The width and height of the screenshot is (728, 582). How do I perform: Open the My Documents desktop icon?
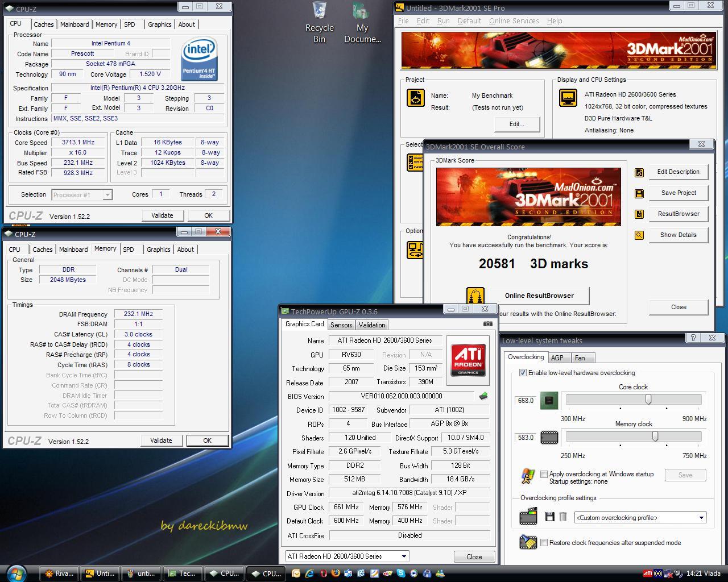(x=362, y=23)
